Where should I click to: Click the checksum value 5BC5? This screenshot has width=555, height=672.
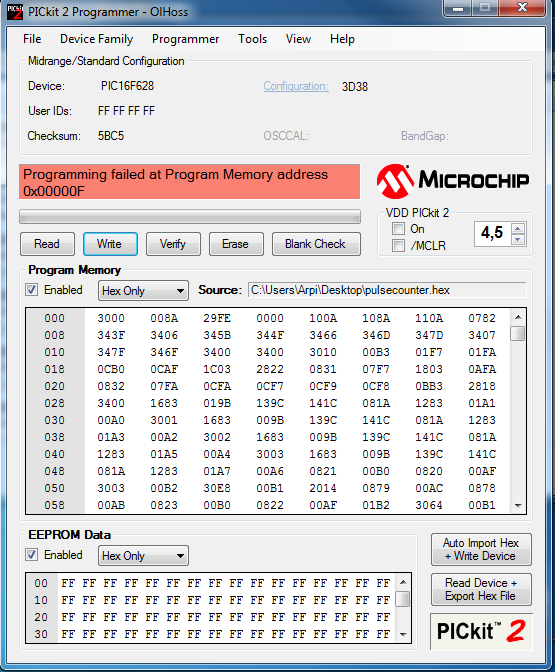[x=111, y=136]
